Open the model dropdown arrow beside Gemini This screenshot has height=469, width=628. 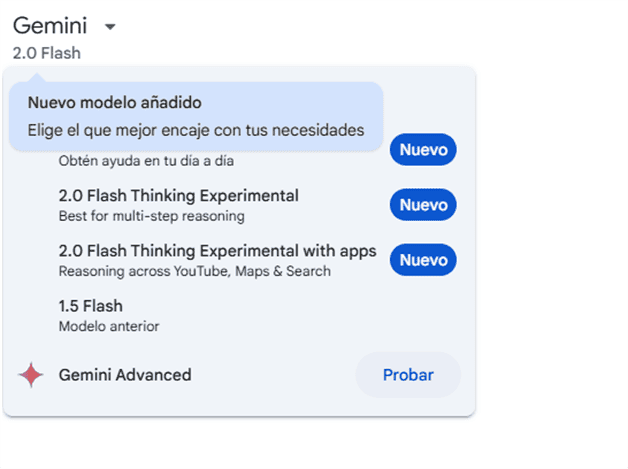click(110, 27)
